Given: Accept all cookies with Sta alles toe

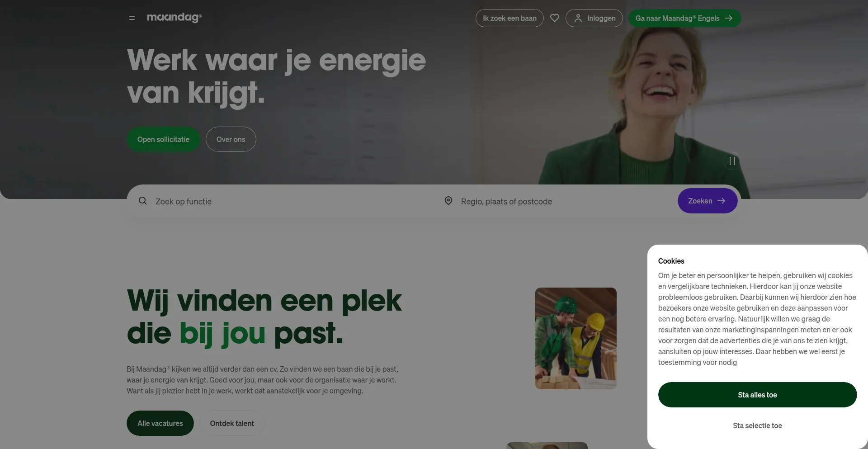Looking at the screenshot, I should (x=758, y=395).
